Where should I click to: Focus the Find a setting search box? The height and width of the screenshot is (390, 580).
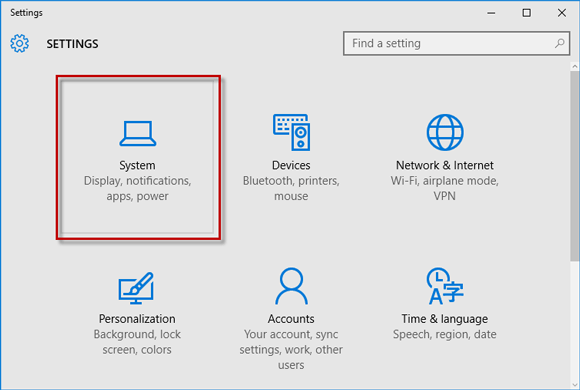click(x=456, y=43)
